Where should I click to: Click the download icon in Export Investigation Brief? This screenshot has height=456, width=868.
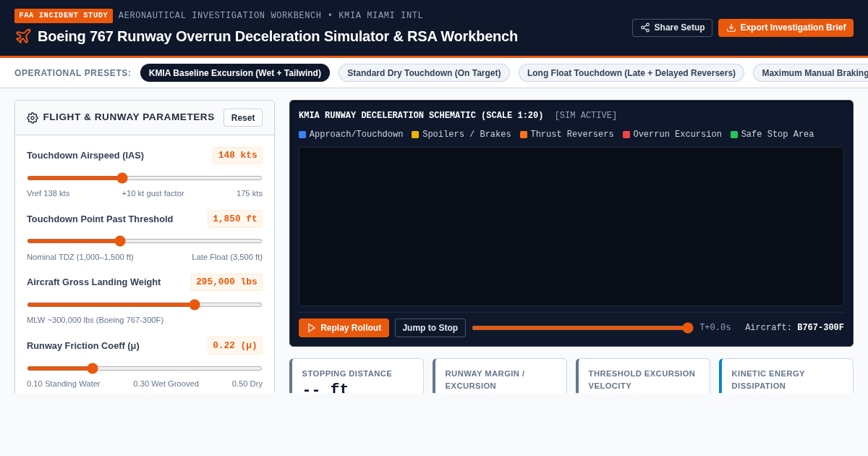tap(731, 28)
